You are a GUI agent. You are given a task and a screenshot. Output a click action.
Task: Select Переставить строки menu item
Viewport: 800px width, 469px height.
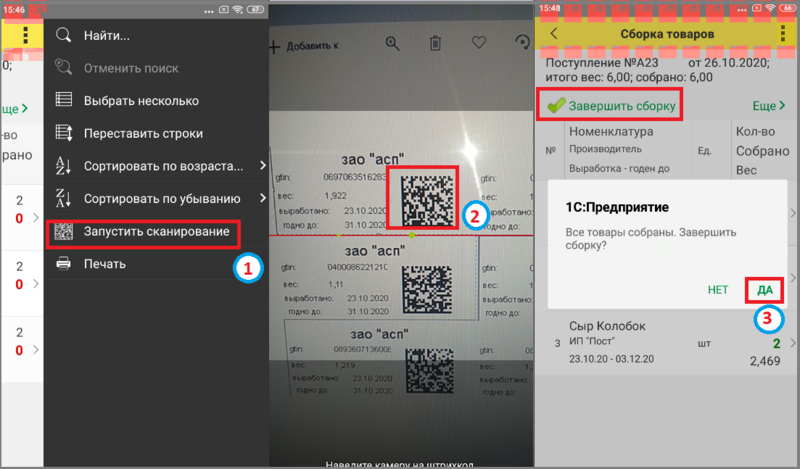tap(156, 133)
